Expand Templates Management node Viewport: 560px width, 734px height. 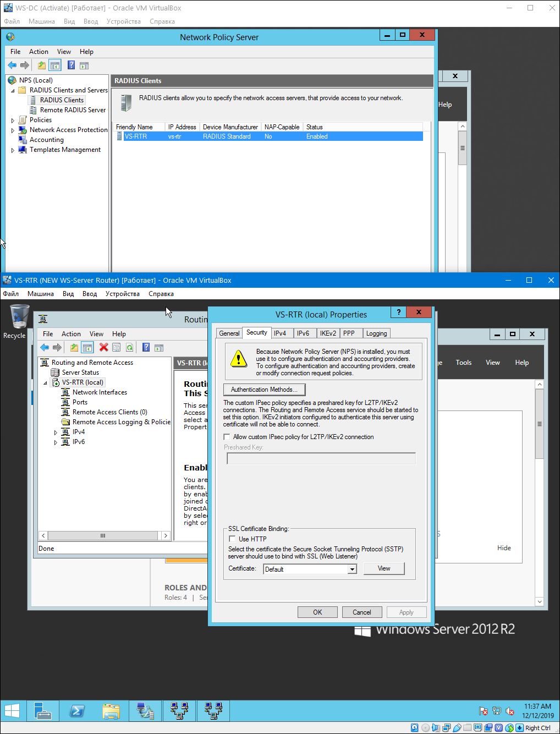pos(13,150)
